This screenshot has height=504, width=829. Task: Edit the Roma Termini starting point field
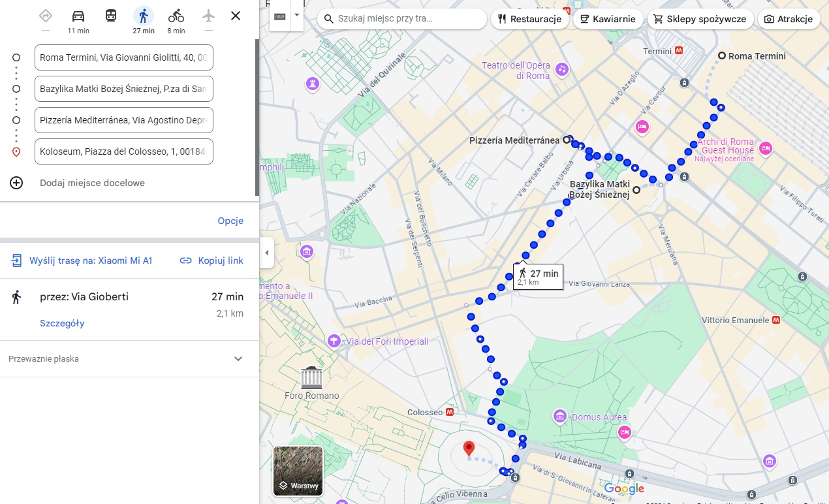(124, 57)
